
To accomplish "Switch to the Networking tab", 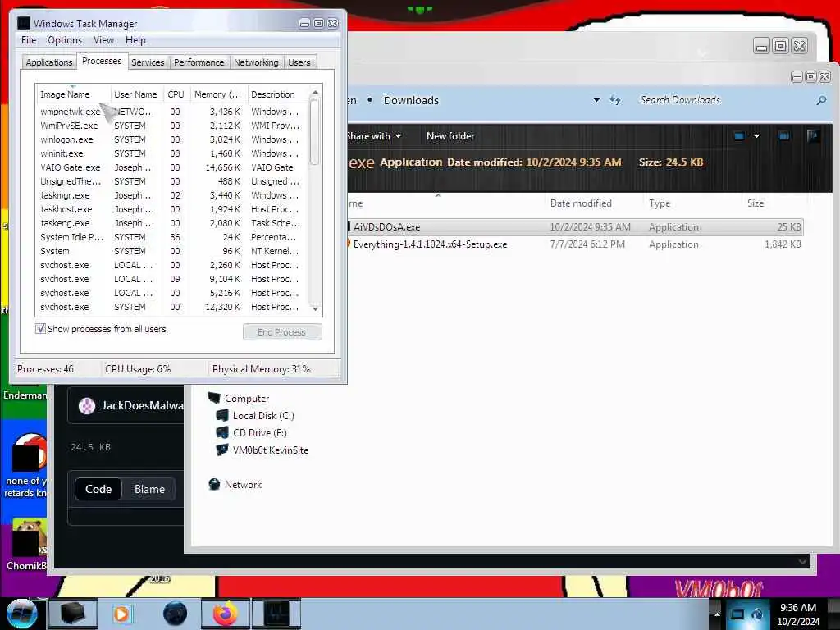I will pyautogui.click(x=256, y=62).
